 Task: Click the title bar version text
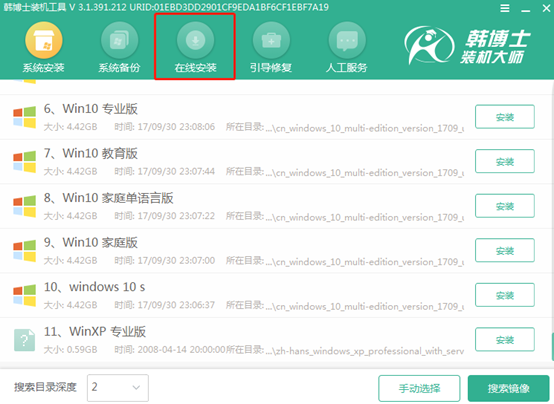click(166, 7)
